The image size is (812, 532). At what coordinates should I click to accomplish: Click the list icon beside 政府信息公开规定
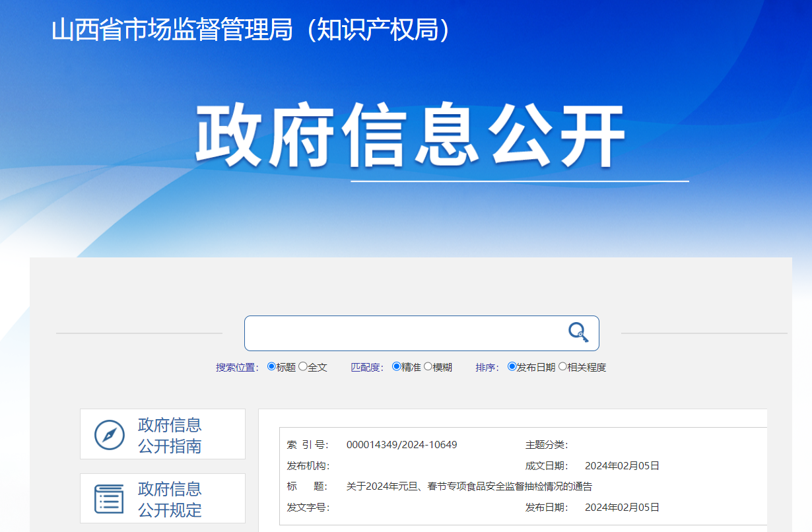(110, 498)
